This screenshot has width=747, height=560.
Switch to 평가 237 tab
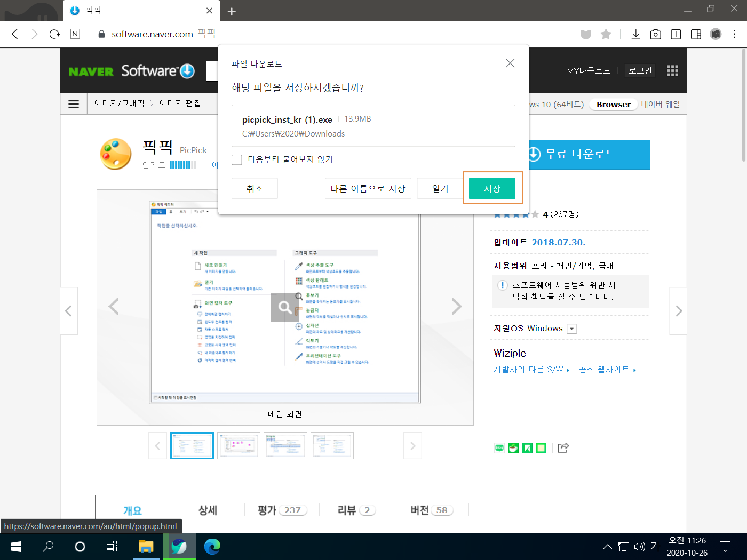coord(282,510)
